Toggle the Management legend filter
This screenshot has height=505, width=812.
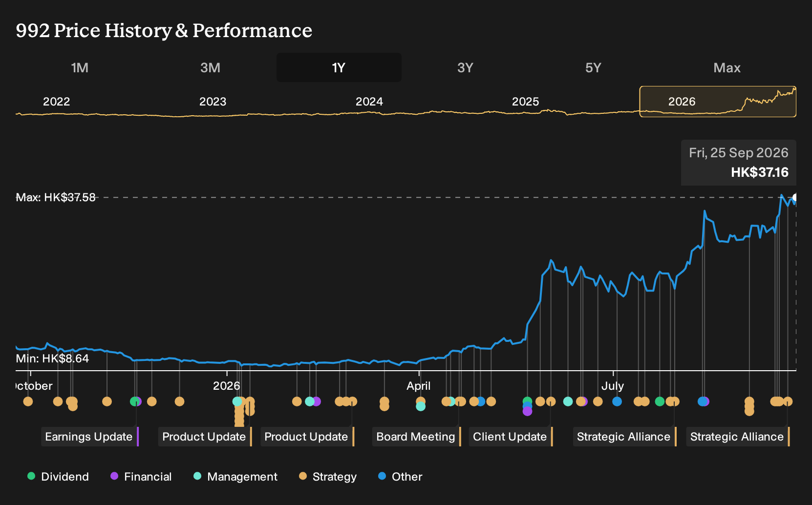pos(235,477)
